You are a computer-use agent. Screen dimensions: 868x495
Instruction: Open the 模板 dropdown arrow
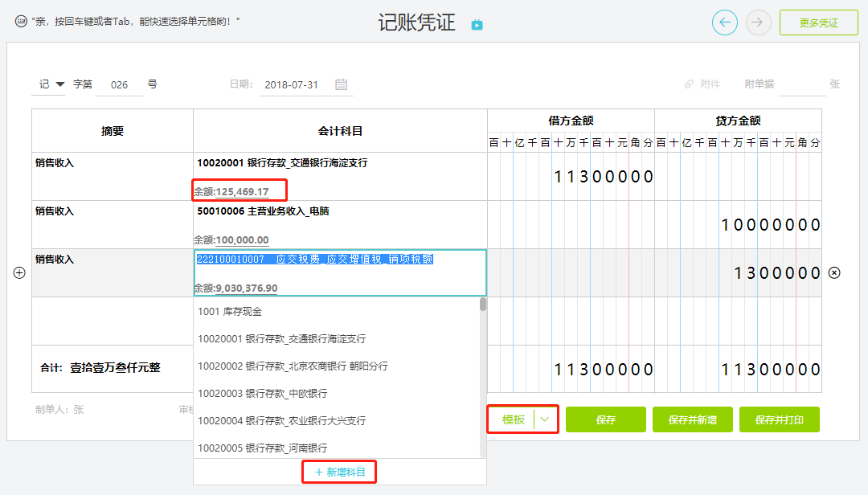click(545, 419)
